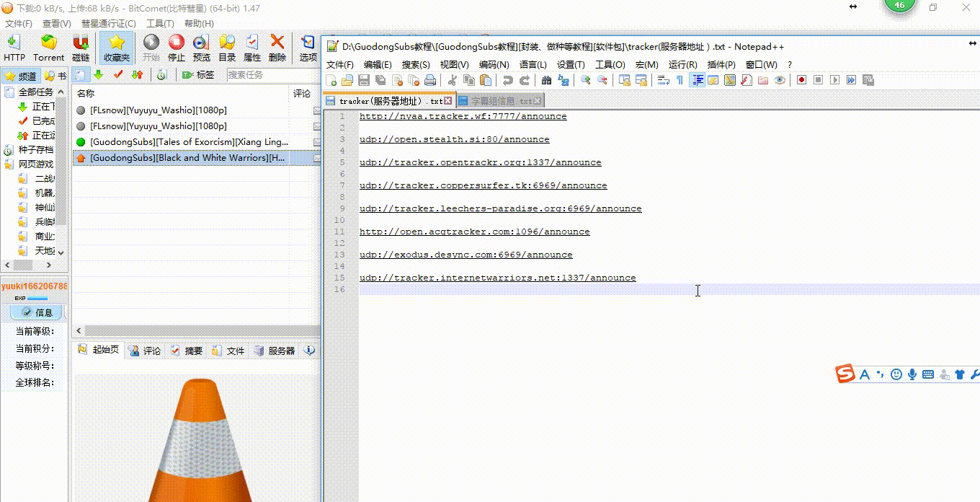980x502 pixels.
Task: Click Notepad++ Replace icon
Action: click(563, 80)
